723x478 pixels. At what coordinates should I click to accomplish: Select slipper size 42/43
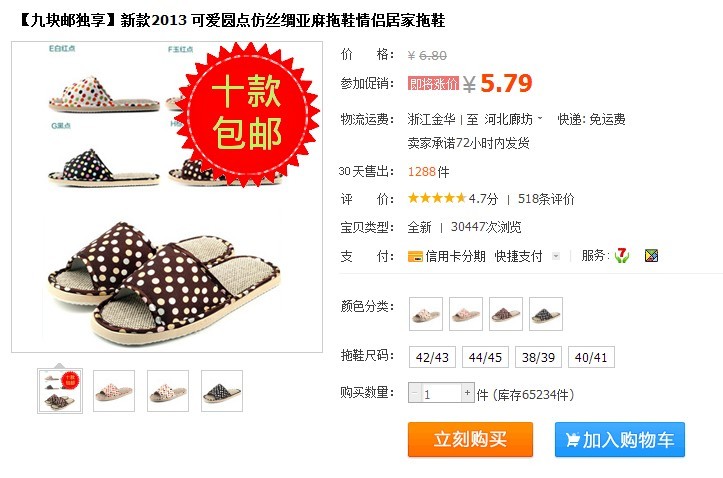coord(432,357)
